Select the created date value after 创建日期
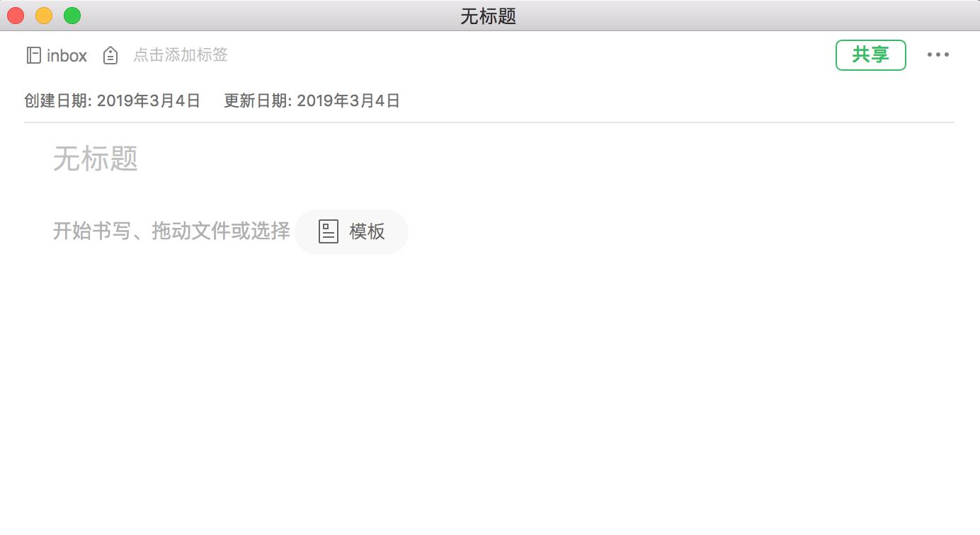This screenshot has height=535, width=980. pos(149,100)
